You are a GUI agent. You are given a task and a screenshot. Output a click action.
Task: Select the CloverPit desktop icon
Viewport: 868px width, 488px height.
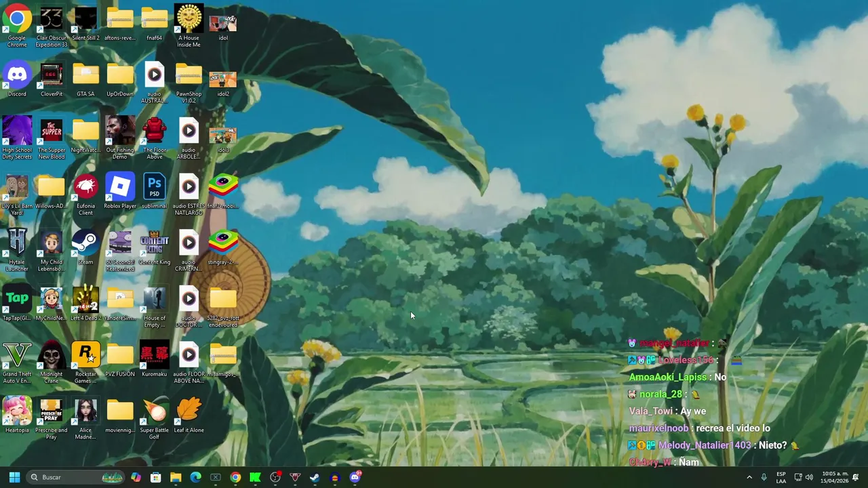click(x=52, y=79)
